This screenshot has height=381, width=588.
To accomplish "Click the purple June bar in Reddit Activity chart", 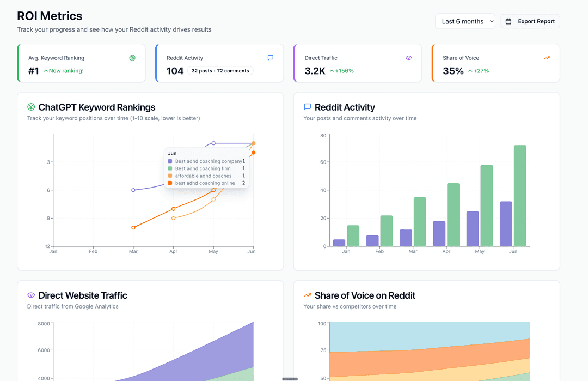I will pyautogui.click(x=506, y=223).
